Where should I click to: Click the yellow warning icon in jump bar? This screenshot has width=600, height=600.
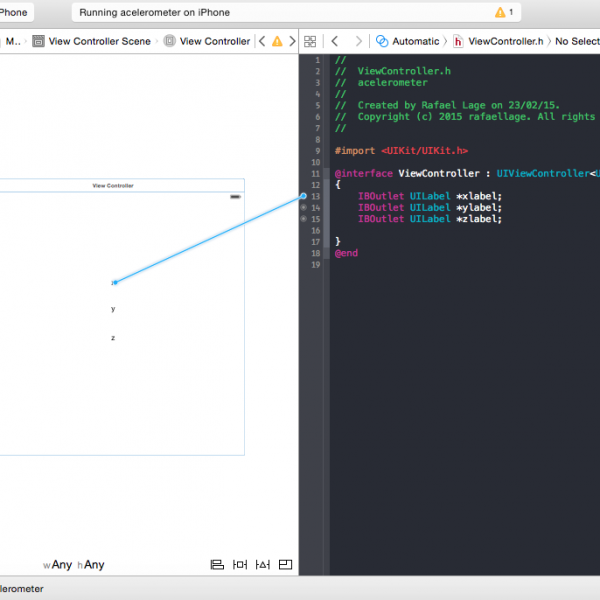[277, 41]
